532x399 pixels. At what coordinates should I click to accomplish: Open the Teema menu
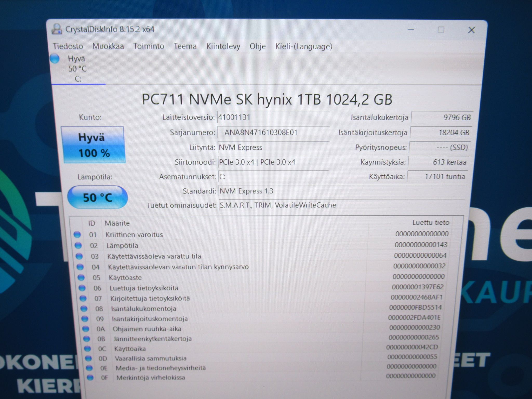click(185, 46)
